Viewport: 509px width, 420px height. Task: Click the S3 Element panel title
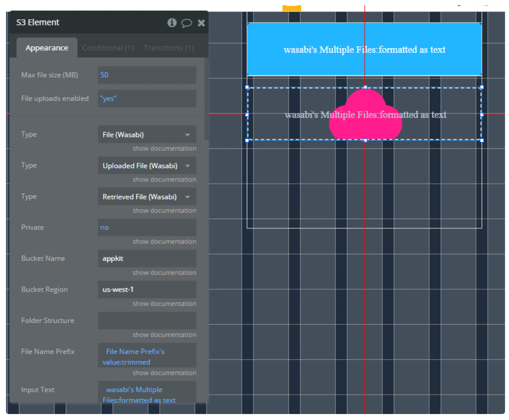click(x=38, y=22)
